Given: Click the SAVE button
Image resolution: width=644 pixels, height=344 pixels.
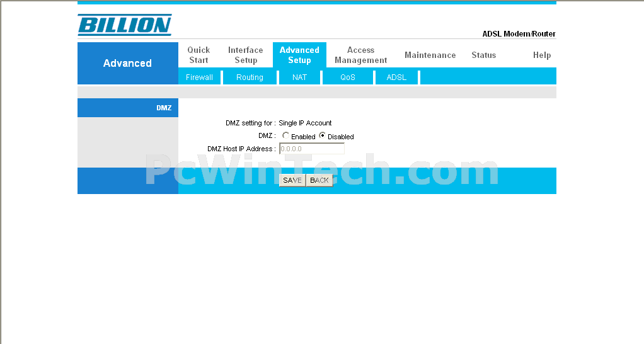Looking at the screenshot, I should 292,180.
